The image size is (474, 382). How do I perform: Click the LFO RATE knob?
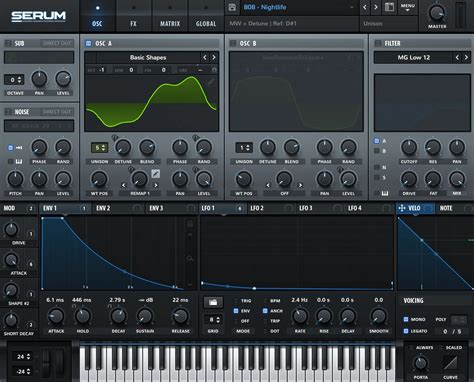pyautogui.click(x=300, y=316)
